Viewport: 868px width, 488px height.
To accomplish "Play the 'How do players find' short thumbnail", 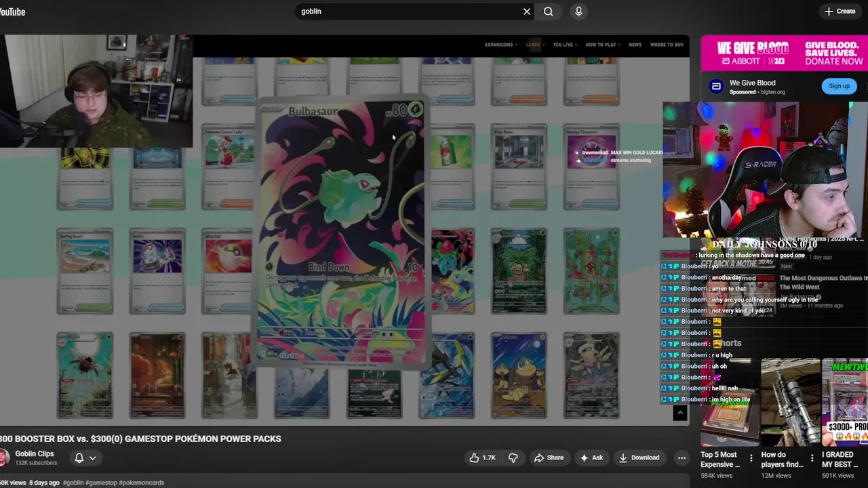I will pyautogui.click(x=790, y=403).
